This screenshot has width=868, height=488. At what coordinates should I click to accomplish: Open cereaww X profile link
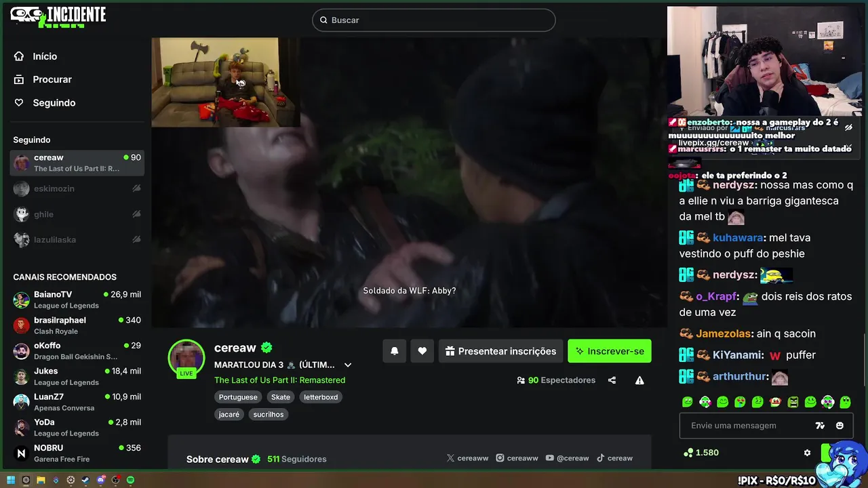tap(467, 458)
